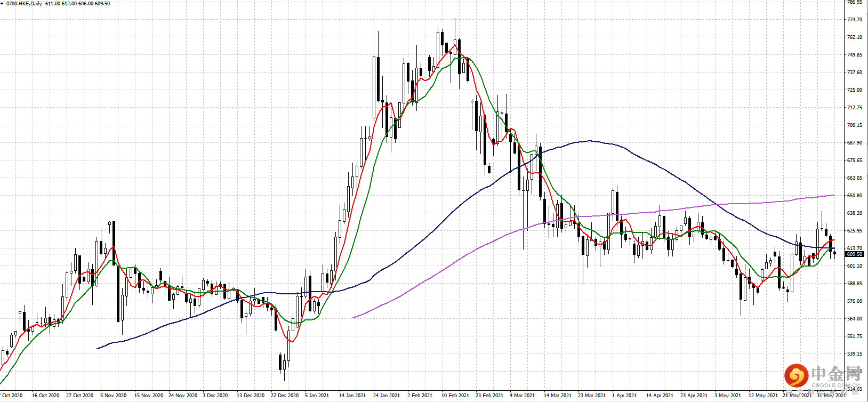This screenshot has height=402, width=868.
Task: Click the orange 中金网 watermark logo
Action: point(796,376)
